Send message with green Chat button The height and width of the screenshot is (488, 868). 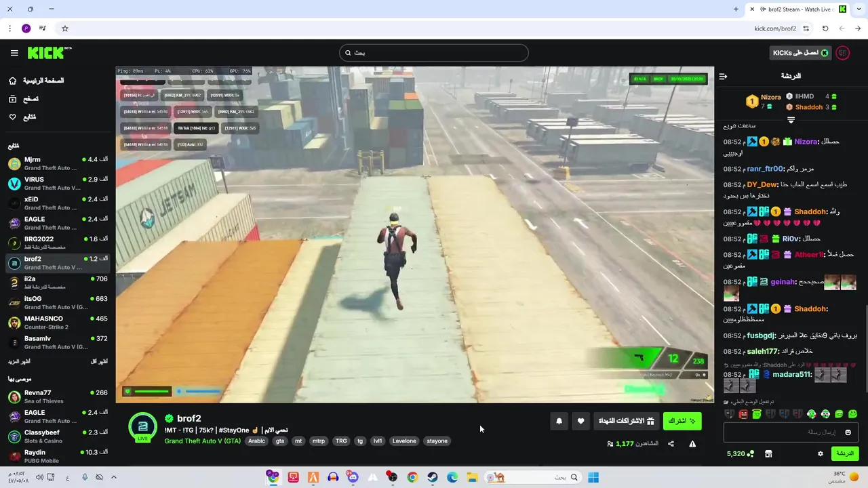tap(844, 453)
